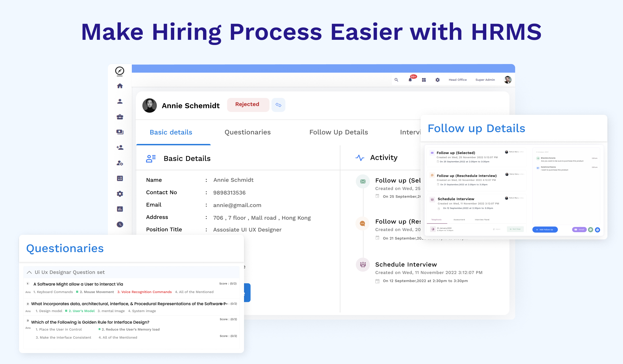The image size is (623, 364).
Task: Open the Follow Up Details tab
Action: coord(339,132)
